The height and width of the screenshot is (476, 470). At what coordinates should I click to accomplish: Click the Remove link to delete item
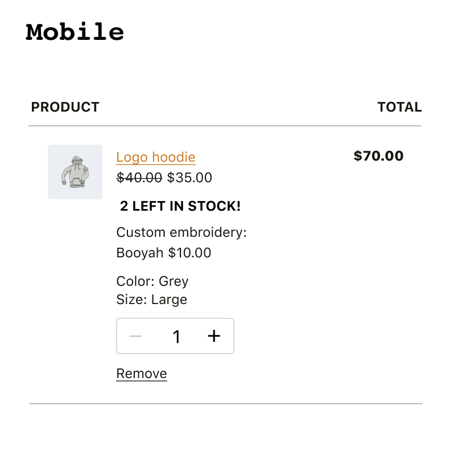coord(141,374)
